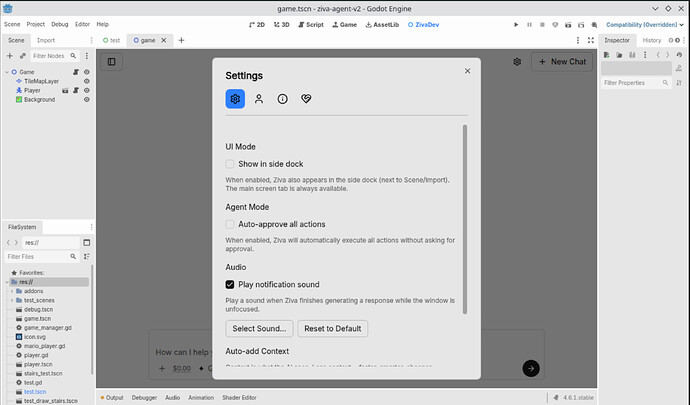Switch to the Import dock tab
The image size is (690, 405).
46,40
